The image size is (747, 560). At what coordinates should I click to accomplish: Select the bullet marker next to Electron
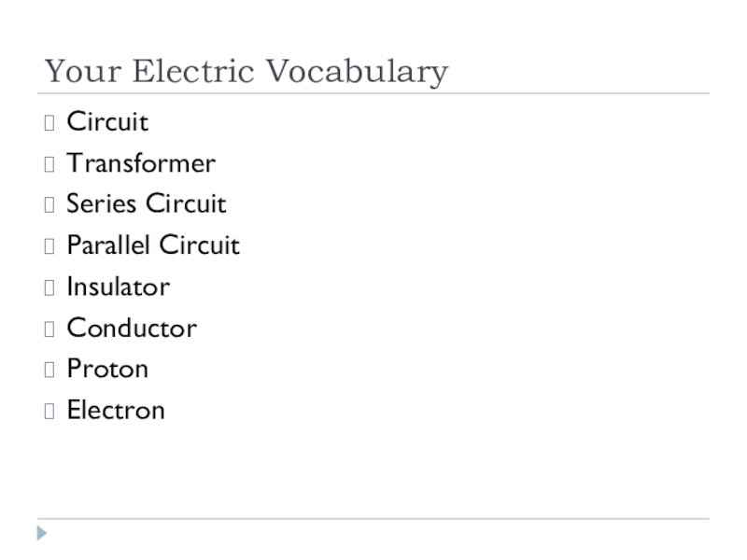[49, 411]
